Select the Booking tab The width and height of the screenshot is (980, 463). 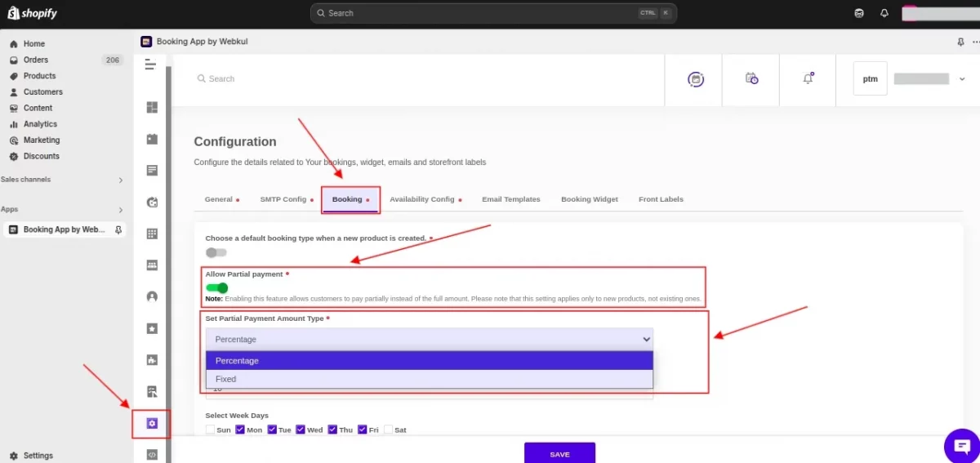350,199
